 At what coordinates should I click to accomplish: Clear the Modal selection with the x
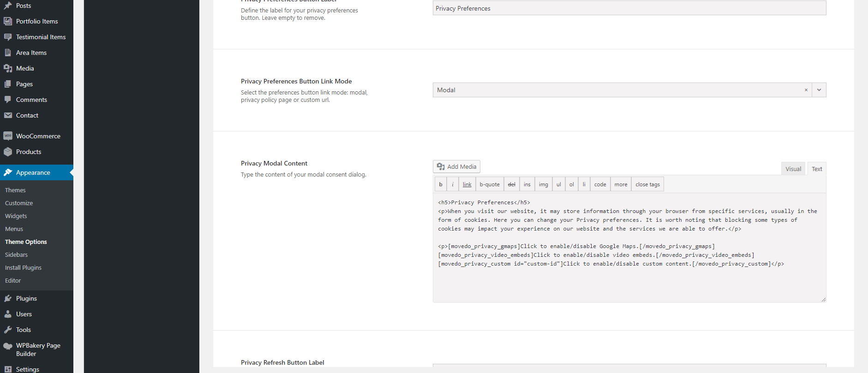point(806,90)
